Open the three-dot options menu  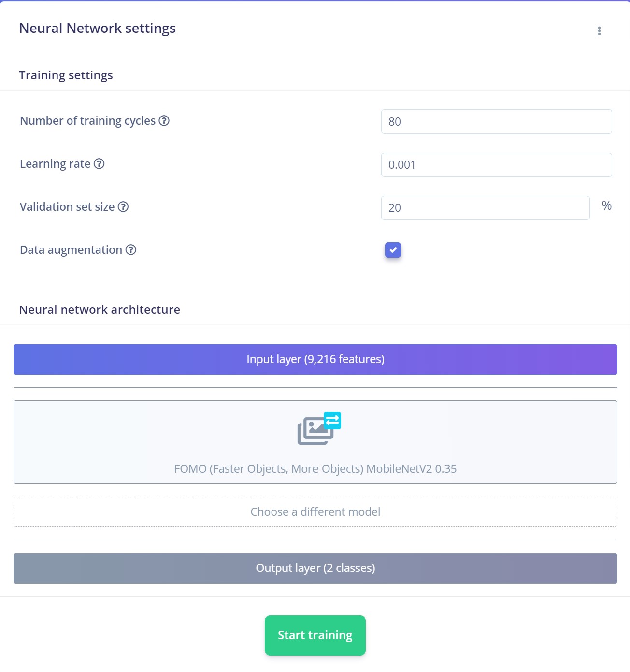coord(599,31)
